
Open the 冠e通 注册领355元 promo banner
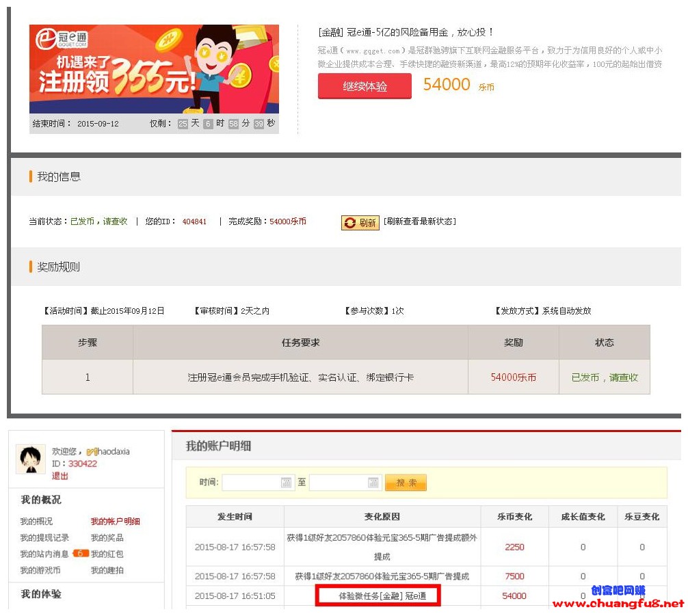(x=154, y=69)
